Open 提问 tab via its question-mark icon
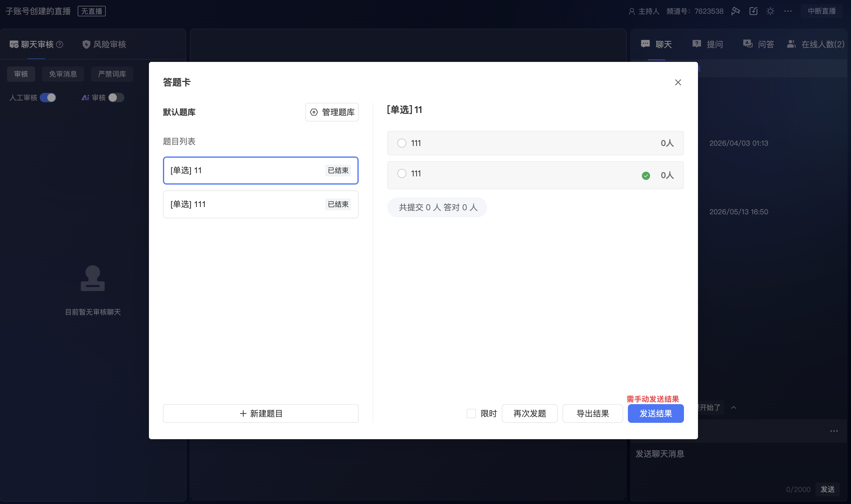Viewport: 851px width, 504px height. pos(697,44)
